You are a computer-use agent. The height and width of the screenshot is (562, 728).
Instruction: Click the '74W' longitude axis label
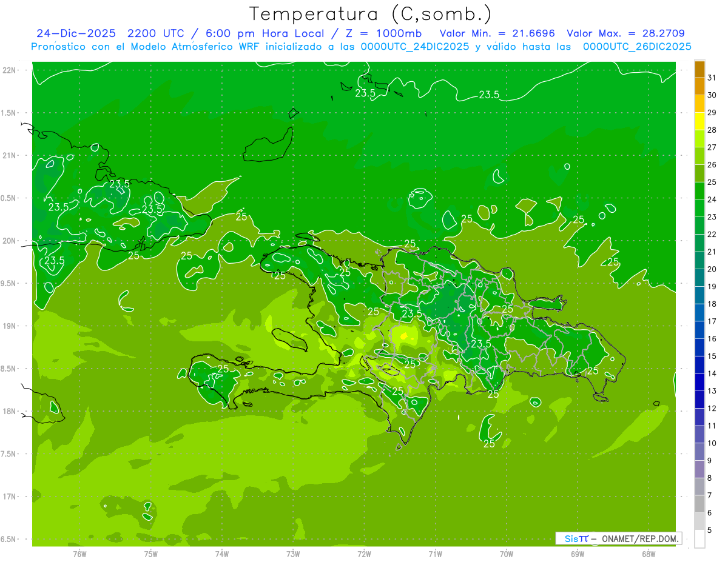[x=222, y=553]
